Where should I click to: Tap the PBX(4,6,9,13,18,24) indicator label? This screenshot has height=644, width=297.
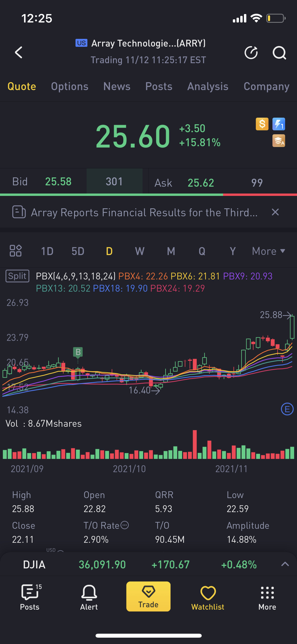point(76,276)
